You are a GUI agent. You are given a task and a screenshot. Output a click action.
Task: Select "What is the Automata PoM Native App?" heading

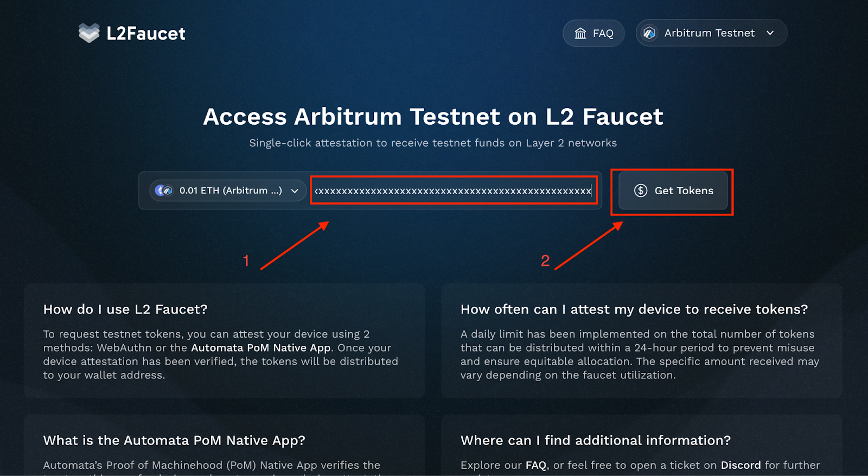[174, 440]
